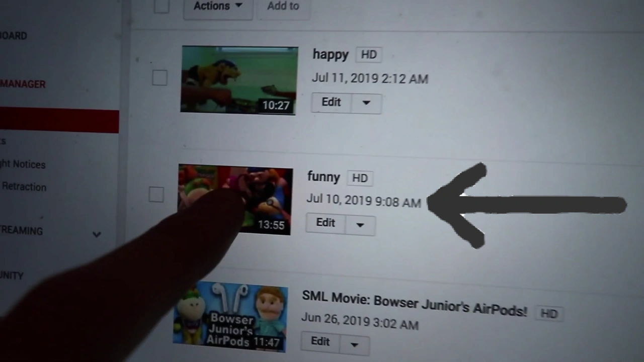The width and height of the screenshot is (644, 362).
Task: Toggle the select-all checkbox left of Actions
Action: (162, 6)
